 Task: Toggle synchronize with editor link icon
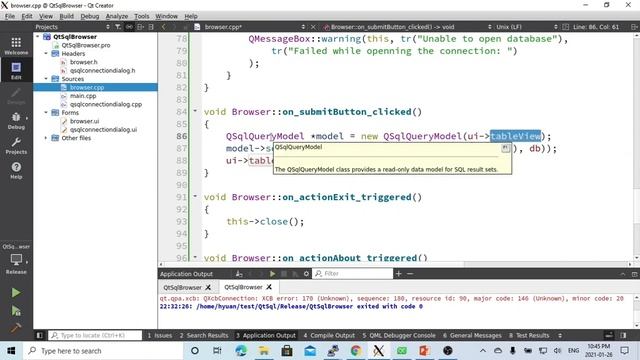click(x=129, y=27)
